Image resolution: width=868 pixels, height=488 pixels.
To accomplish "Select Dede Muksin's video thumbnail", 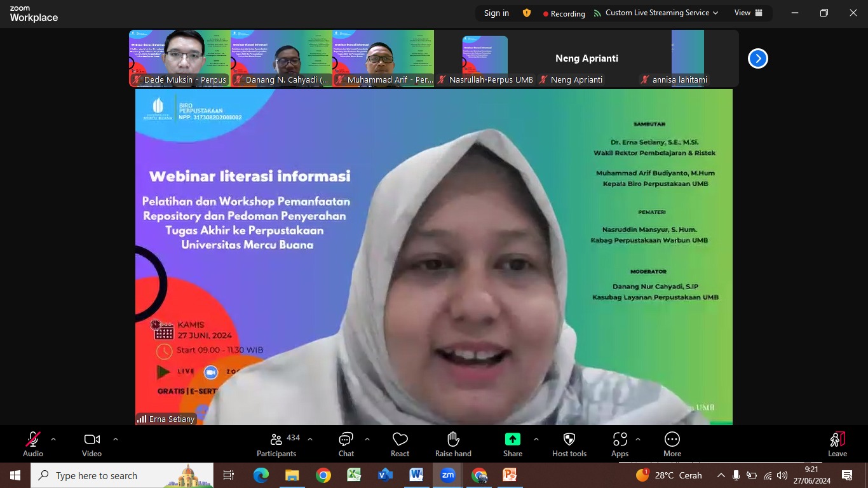I will 180,57.
